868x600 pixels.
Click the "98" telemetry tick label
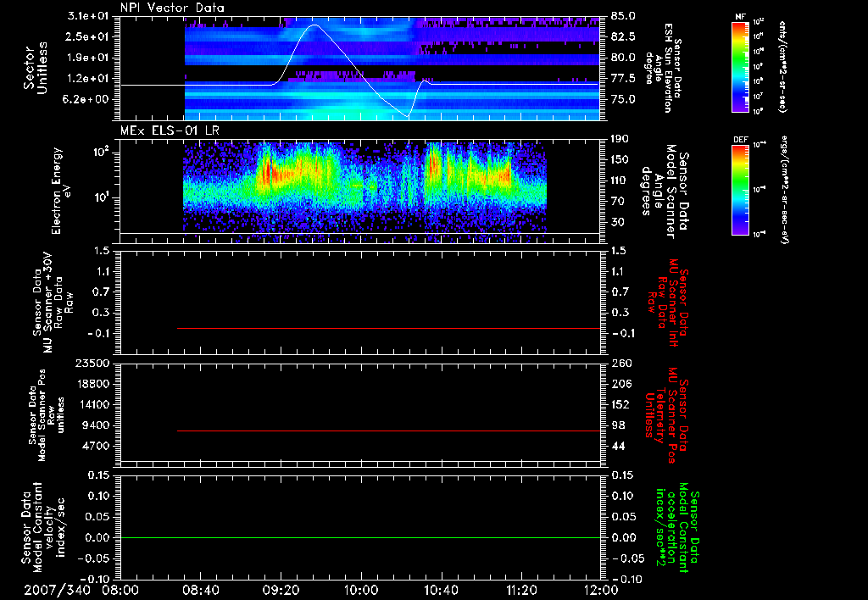click(618, 425)
